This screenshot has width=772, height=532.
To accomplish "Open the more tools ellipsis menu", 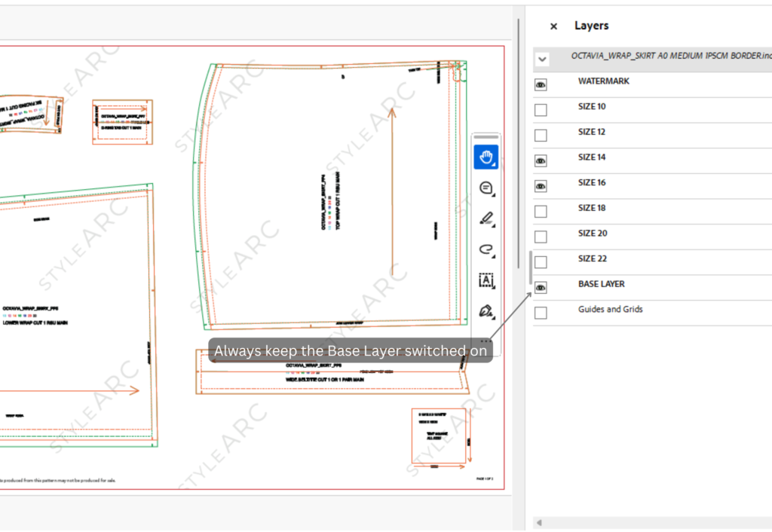I will pos(486,341).
